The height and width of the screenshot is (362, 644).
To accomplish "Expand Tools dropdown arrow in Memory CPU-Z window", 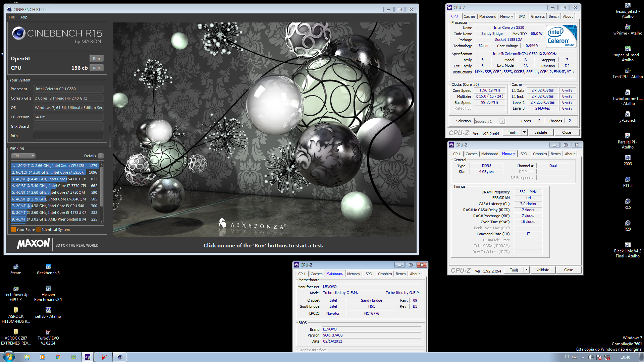I will coord(526,270).
